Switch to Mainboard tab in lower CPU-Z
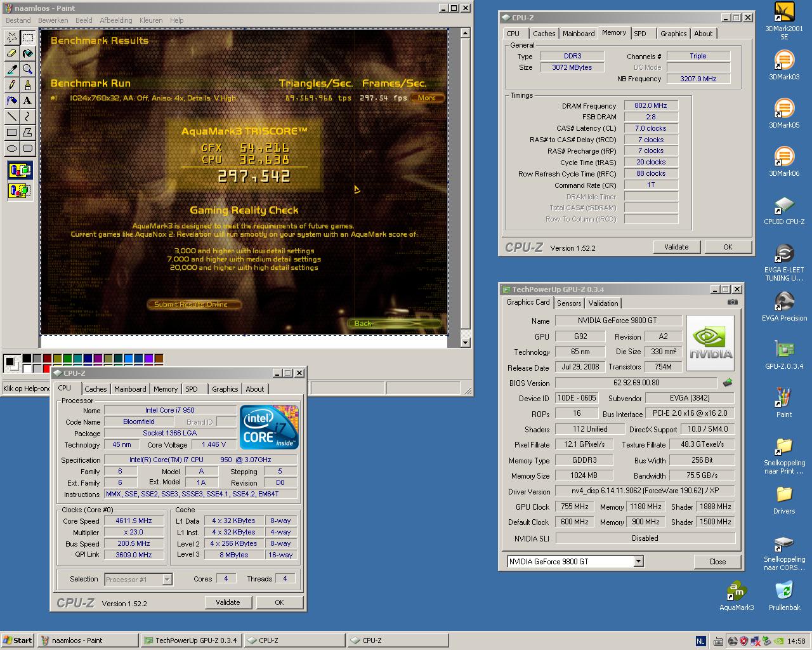Screen dimensions: 812x650 [130, 389]
